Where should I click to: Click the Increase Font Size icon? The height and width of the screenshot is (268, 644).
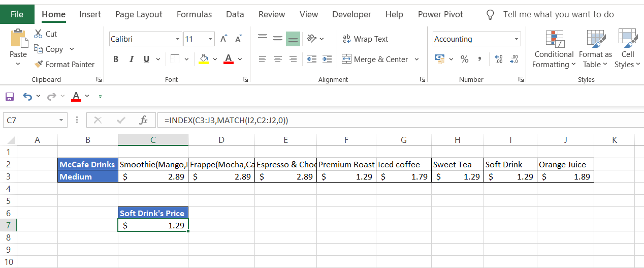[223, 39]
